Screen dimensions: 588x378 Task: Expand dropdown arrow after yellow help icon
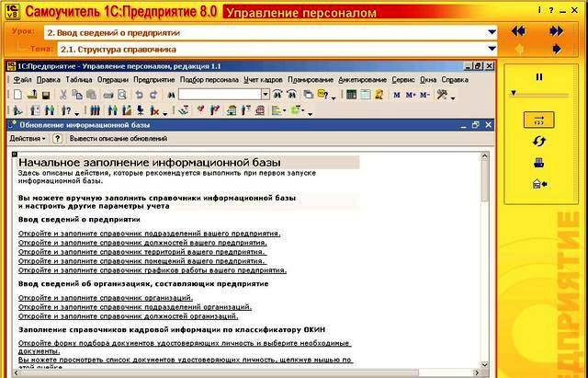tap(334, 98)
